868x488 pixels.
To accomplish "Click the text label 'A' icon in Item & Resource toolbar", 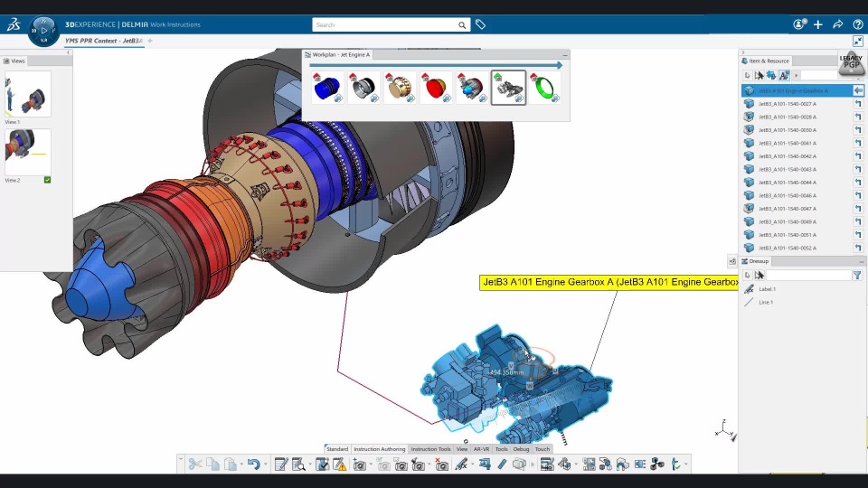I will pos(784,75).
